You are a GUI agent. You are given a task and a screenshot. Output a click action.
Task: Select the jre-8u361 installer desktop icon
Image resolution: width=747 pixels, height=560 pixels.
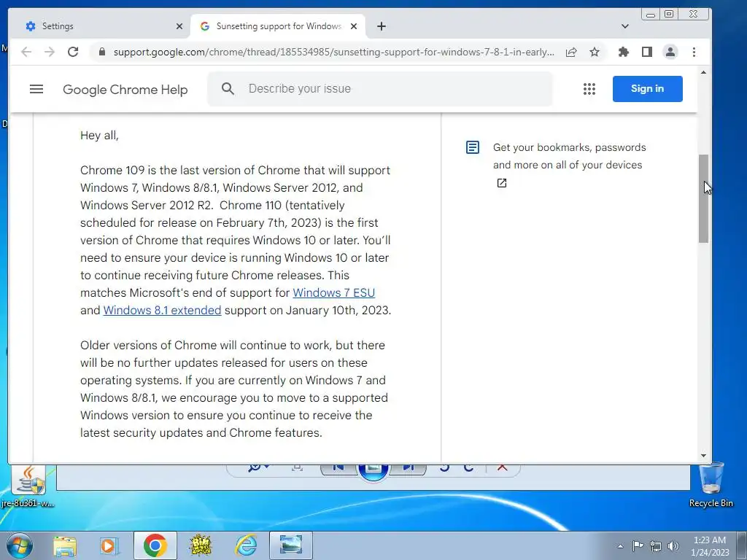pyautogui.click(x=28, y=486)
